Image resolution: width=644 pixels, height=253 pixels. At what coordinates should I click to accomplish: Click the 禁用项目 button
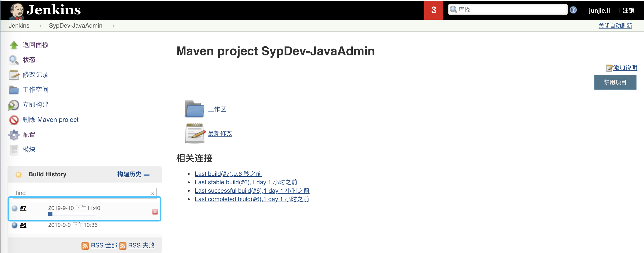[x=615, y=82]
